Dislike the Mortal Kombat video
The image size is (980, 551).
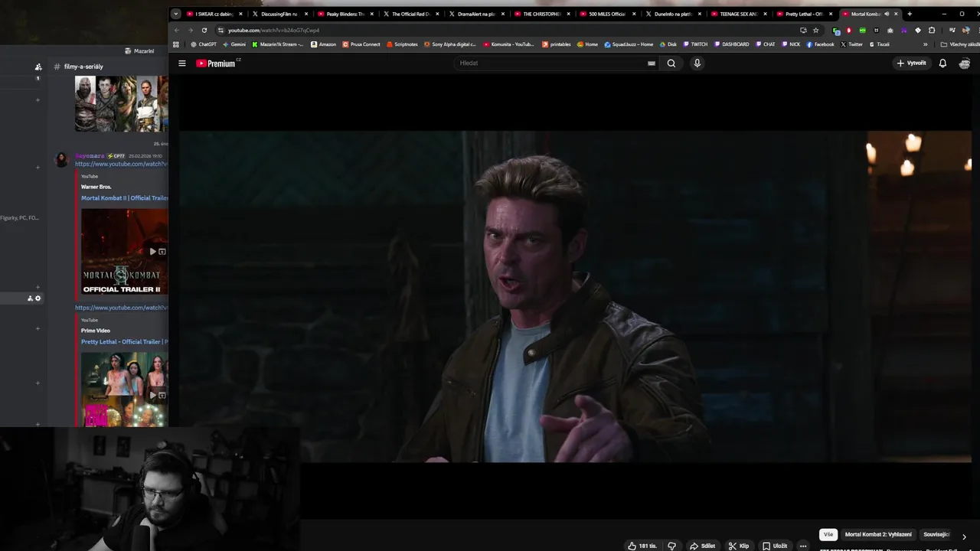click(671, 546)
